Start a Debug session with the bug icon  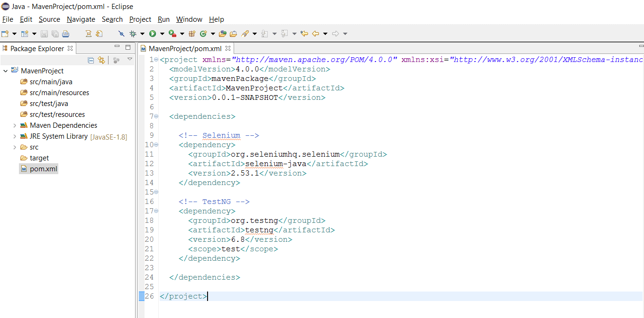[133, 34]
